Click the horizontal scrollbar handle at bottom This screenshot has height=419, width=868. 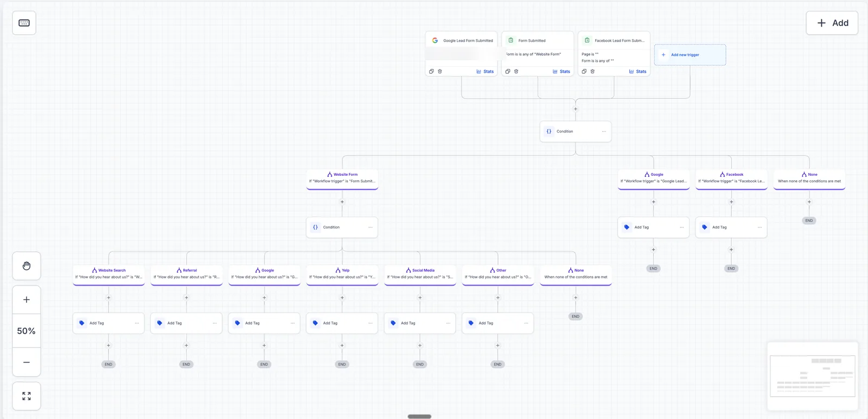coord(419,416)
